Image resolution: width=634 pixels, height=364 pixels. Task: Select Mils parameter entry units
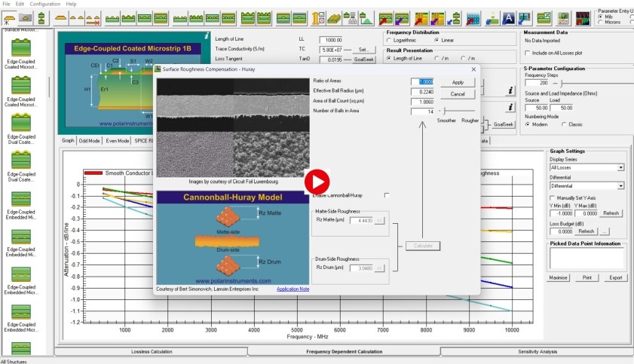coord(600,17)
